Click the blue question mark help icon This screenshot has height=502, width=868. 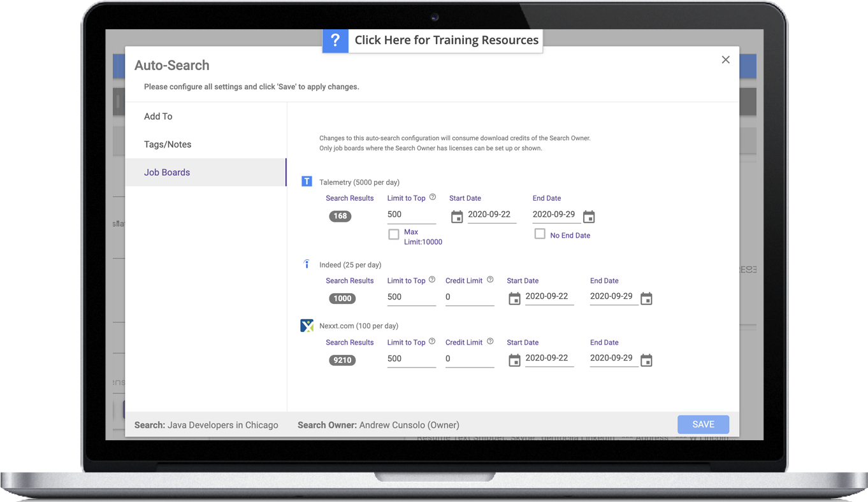click(x=335, y=40)
